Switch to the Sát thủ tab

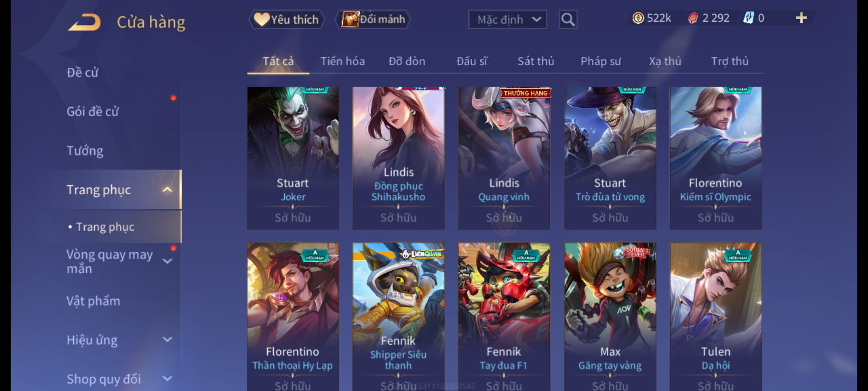(x=536, y=61)
